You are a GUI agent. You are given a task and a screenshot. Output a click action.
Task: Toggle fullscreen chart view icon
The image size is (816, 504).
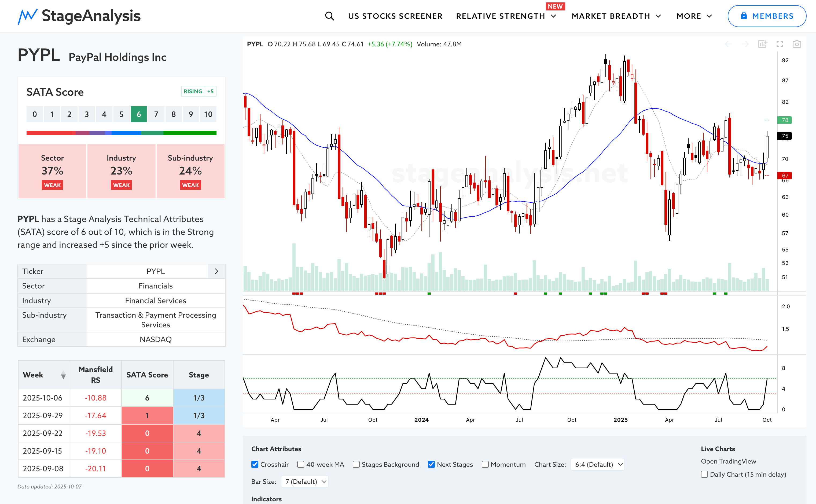click(780, 44)
